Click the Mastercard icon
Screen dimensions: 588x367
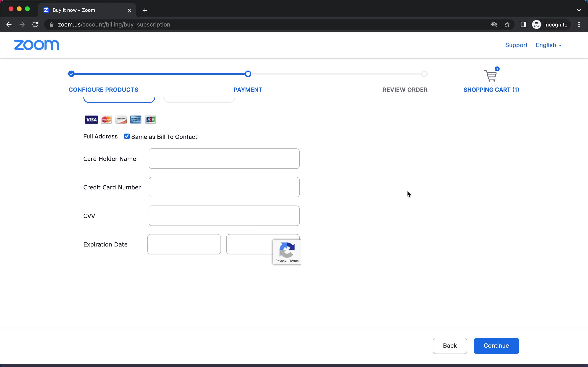coord(106,120)
